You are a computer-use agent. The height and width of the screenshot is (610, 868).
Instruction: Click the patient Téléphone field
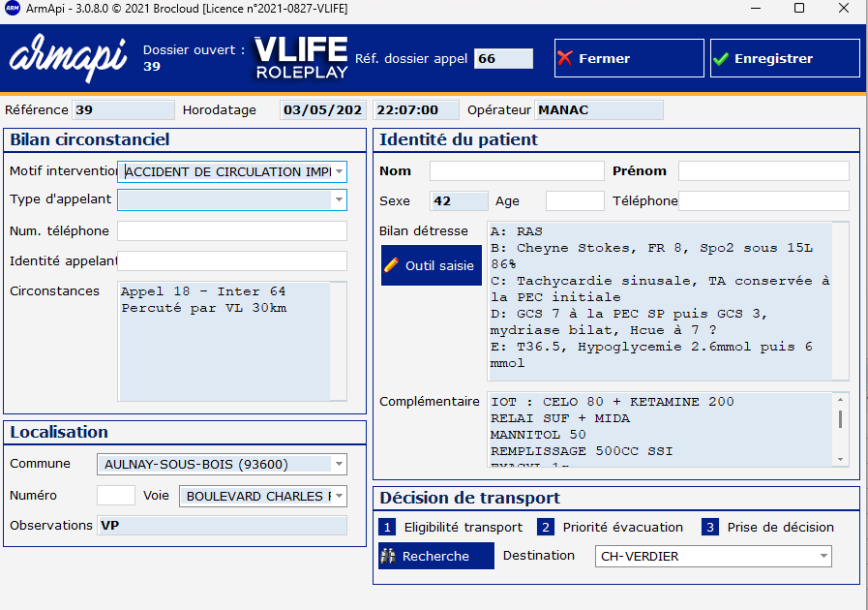pyautogui.click(x=763, y=200)
